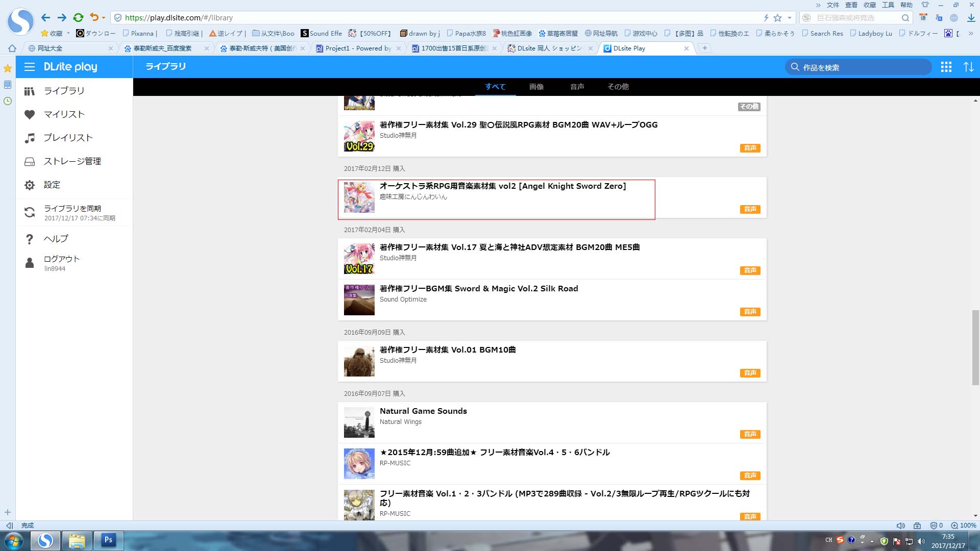Open プレイリスト in the sidebar
Viewport: 980px width, 551px height.
click(75, 138)
